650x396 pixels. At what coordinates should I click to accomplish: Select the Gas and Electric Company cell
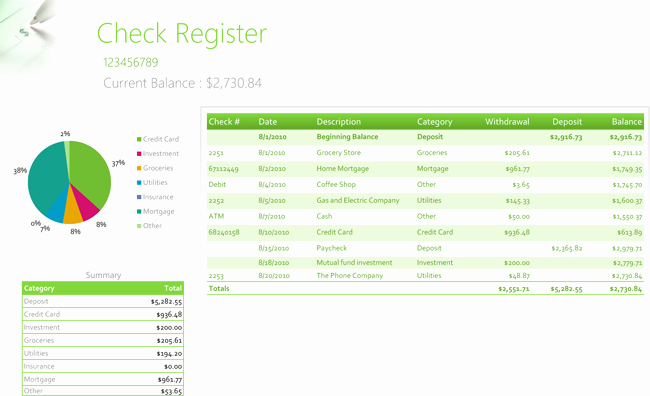[358, 200]
